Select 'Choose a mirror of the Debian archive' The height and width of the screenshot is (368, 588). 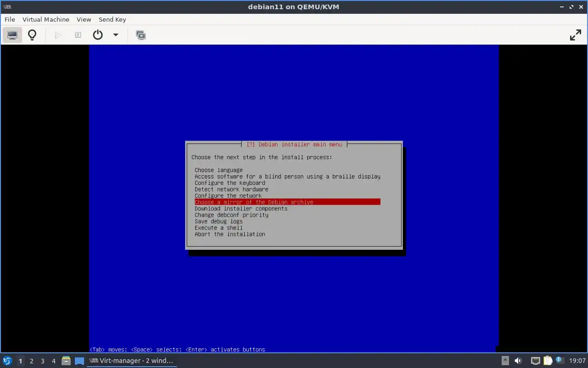tap(288, 202)
